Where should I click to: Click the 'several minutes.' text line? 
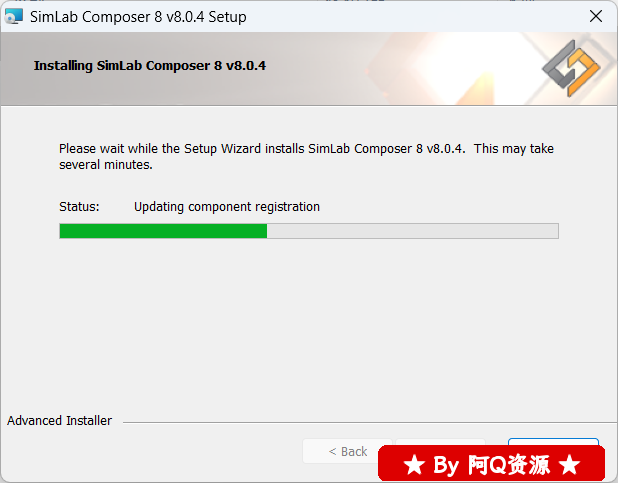[106, 164]
